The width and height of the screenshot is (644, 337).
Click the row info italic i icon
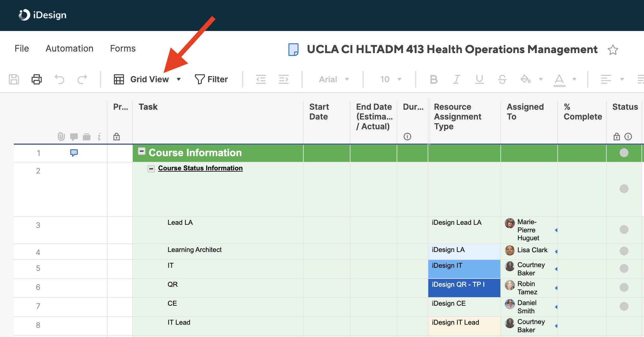coord(99,137)
